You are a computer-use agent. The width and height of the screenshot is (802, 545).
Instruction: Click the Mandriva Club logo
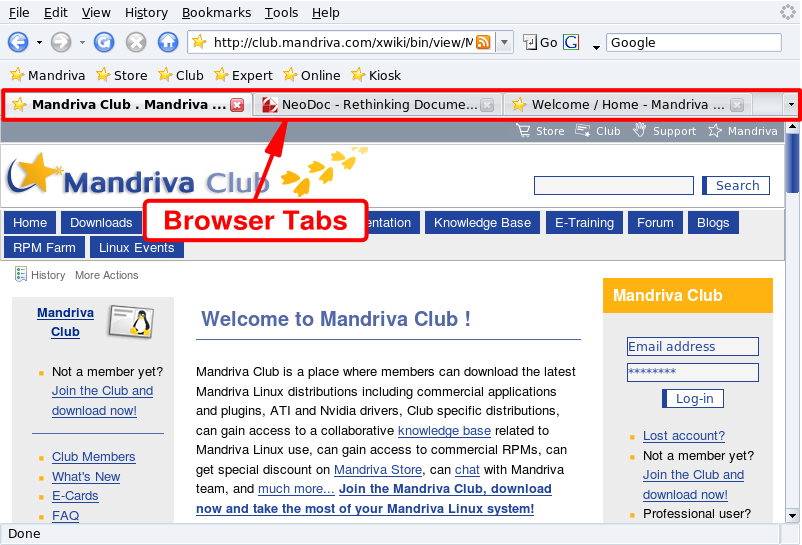coord(138,176)
